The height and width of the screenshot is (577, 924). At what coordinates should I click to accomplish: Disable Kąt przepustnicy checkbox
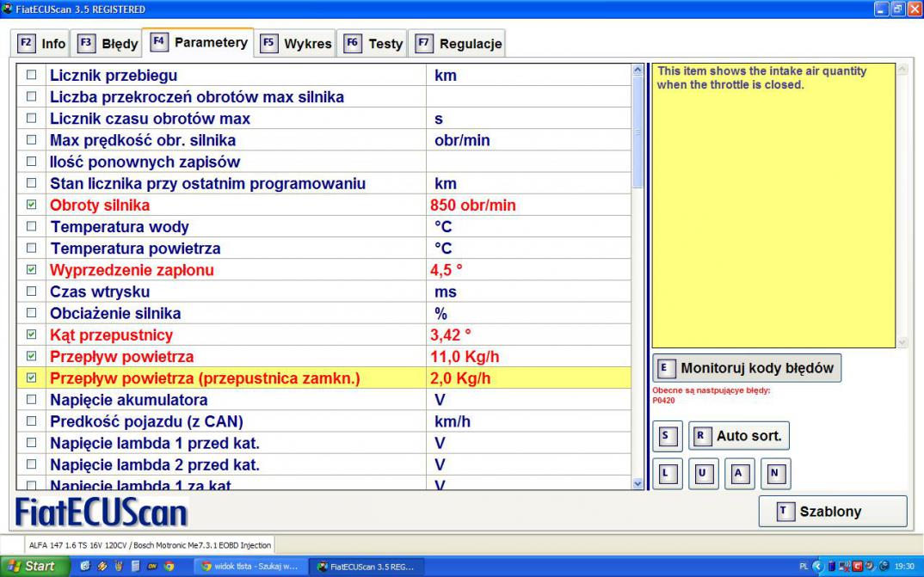pos(31,335)
